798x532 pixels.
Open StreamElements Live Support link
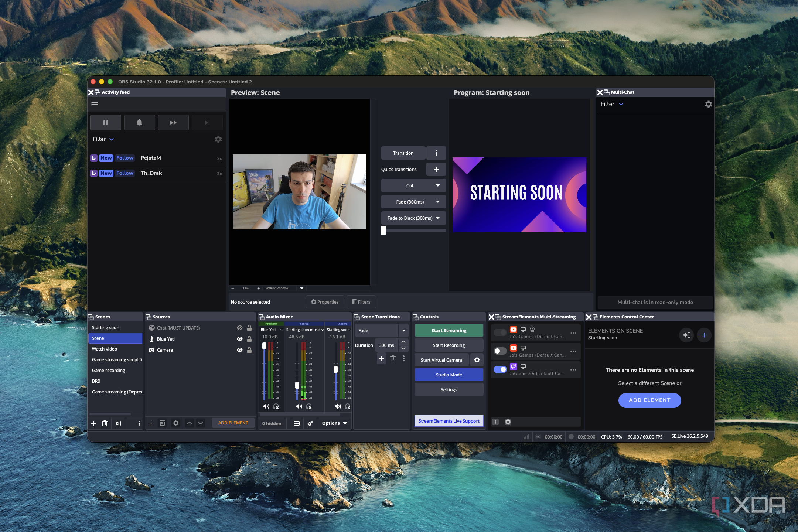pyautogui.click(x=449, y=421)
